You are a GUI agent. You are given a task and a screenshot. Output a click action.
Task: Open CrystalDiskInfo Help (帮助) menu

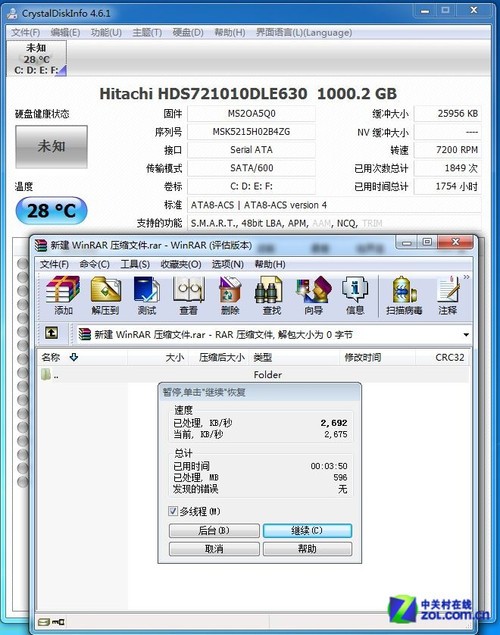(230, 32)
